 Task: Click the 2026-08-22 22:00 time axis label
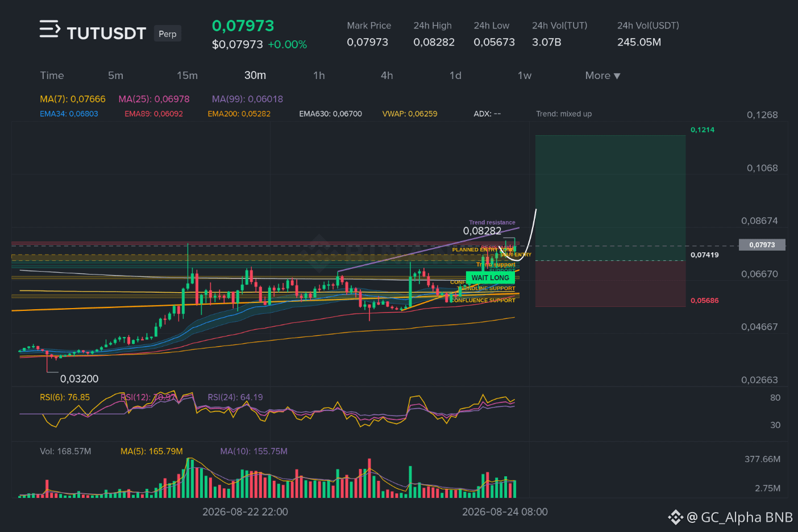[245, 512]
